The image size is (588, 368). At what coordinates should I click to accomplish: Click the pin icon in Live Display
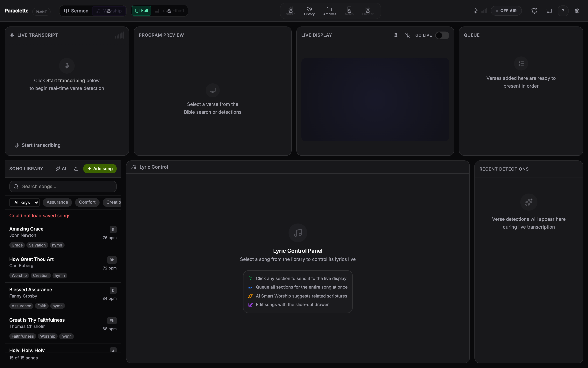[396, 35]
